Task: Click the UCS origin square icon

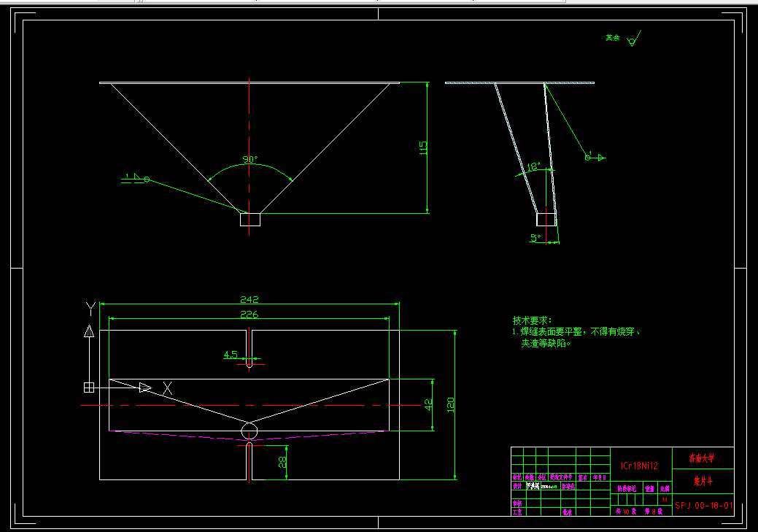Action: click(x=89, y=388)
